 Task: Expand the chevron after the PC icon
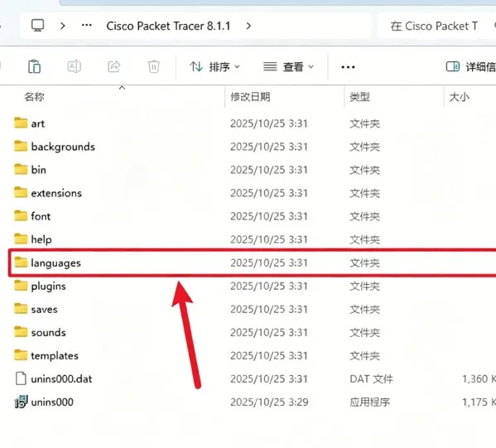[x=63, y=26]
